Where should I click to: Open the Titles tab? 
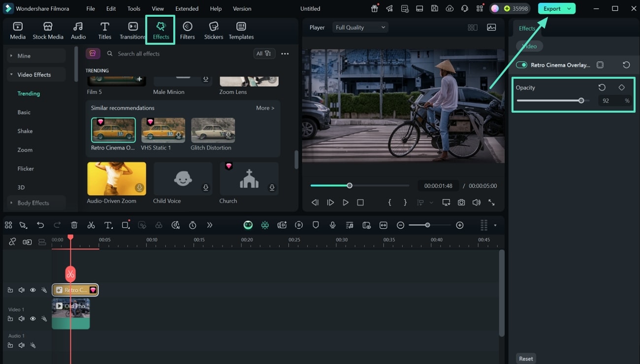point(104,30)
